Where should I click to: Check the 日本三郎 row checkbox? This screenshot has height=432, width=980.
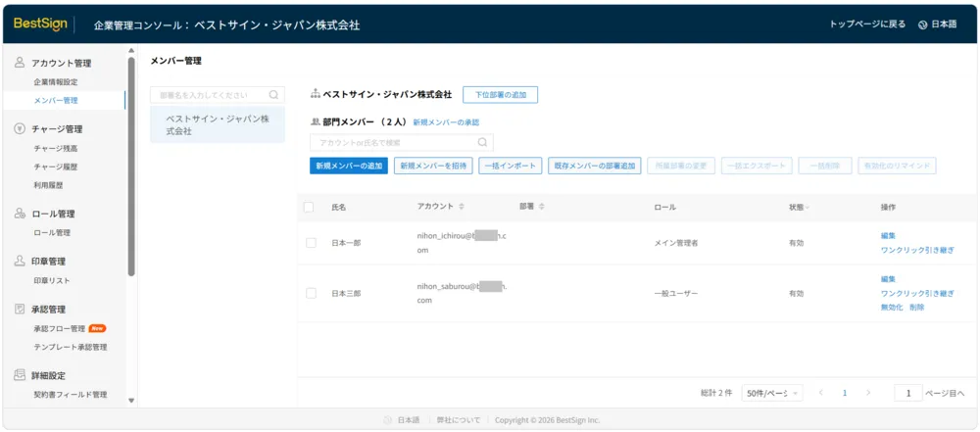(311, 293)
